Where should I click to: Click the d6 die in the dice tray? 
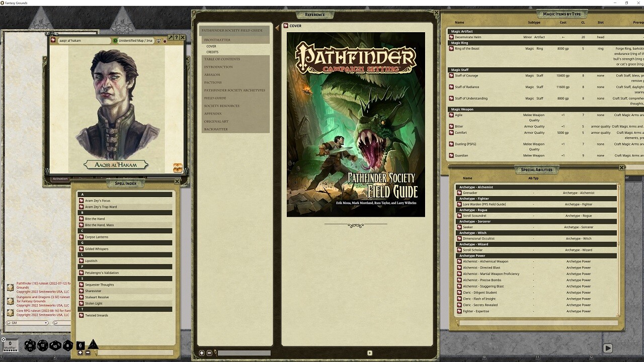click(x=80, y=344)
